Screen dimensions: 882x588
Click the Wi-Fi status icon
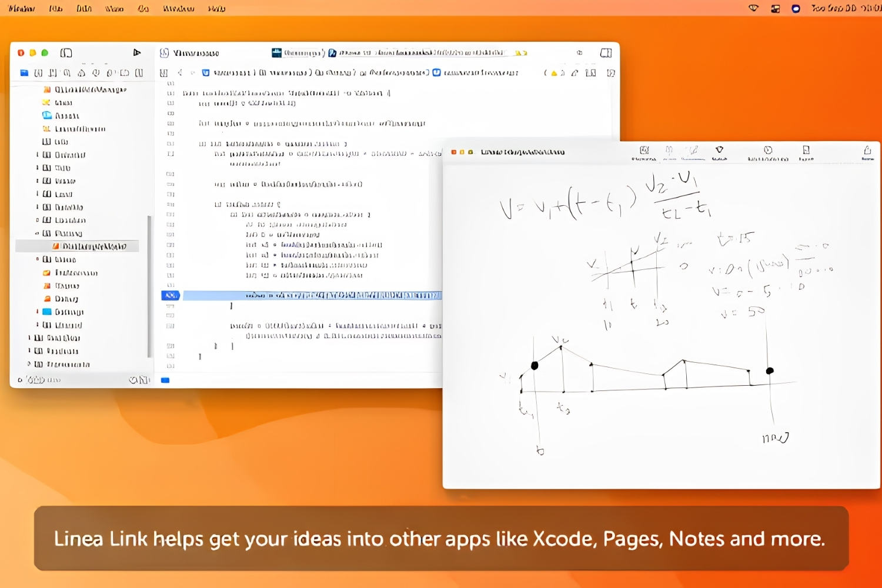pos(753,8)
